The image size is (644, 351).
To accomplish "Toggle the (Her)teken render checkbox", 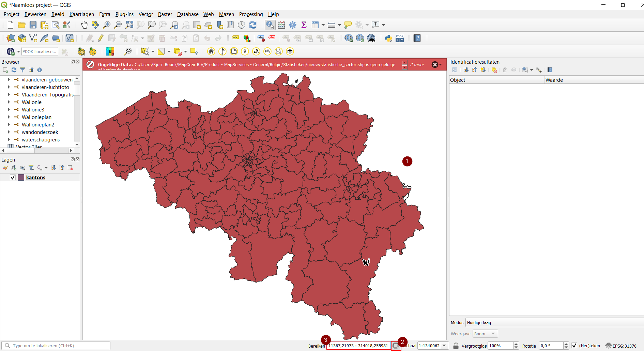I will [x=574, y=346].
